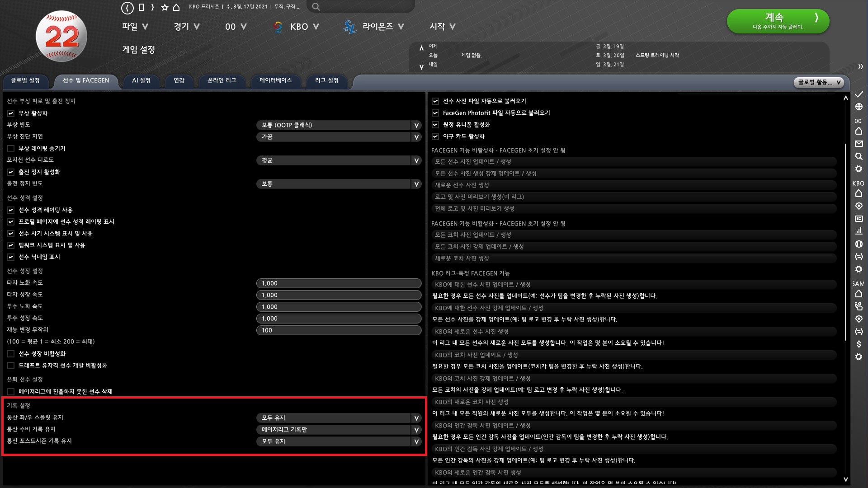The image size is (868, 488).
Task: Click the magnifier search icon in right sidebar
Action: point(859,156)
